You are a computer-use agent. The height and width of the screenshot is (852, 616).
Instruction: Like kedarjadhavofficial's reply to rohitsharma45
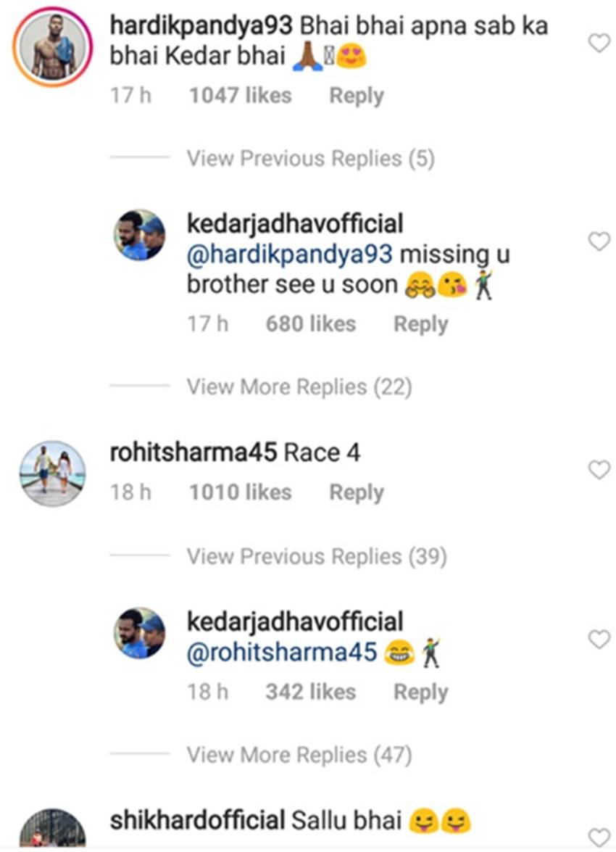click(x=599, y=640)
